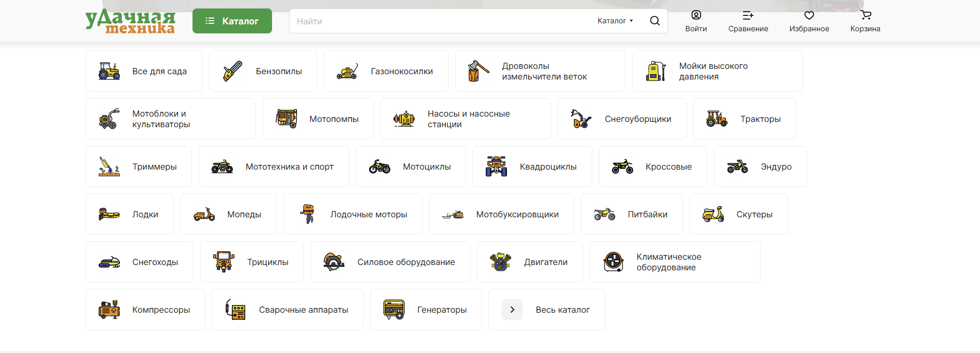Open the Избранное heart icon
The height and width of the screenshot is (353, 980).
[x=809, y=15]
